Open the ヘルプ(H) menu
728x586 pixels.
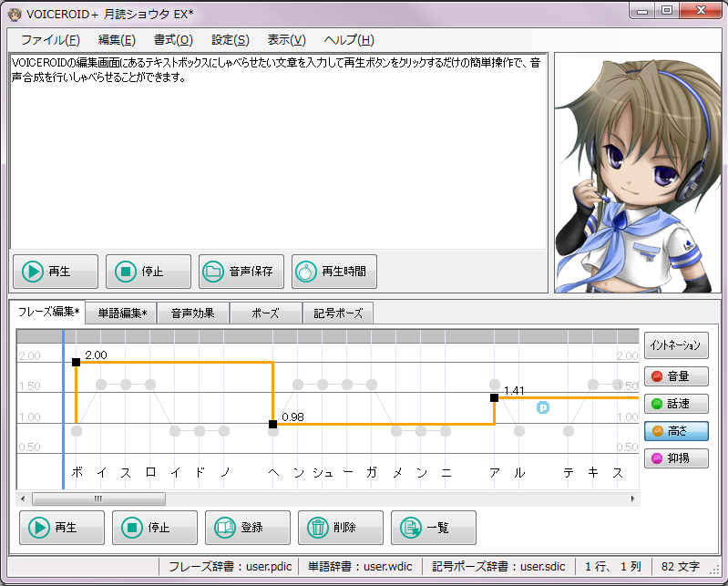pos(349,40)
